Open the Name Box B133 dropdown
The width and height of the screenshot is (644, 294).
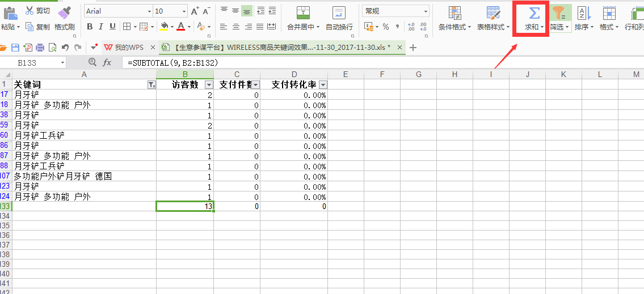coord(62,62)
